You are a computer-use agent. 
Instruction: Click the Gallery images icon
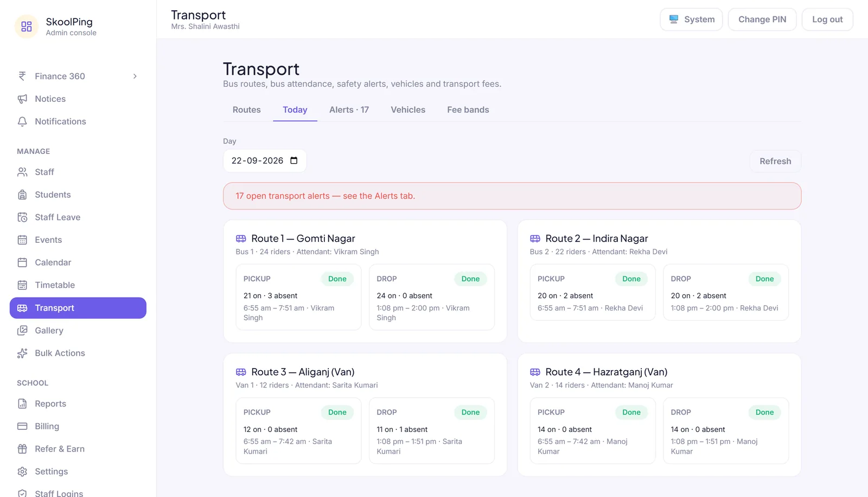coord(22,331)
